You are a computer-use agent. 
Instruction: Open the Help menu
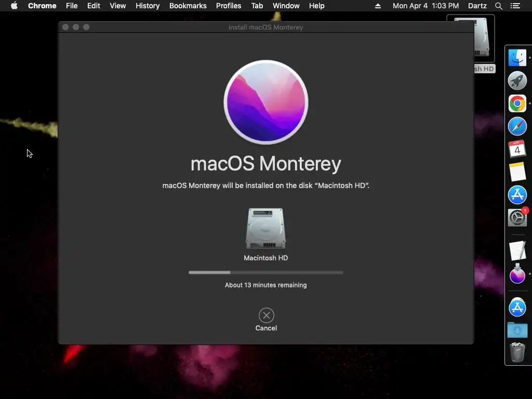(x=316, y=6)
